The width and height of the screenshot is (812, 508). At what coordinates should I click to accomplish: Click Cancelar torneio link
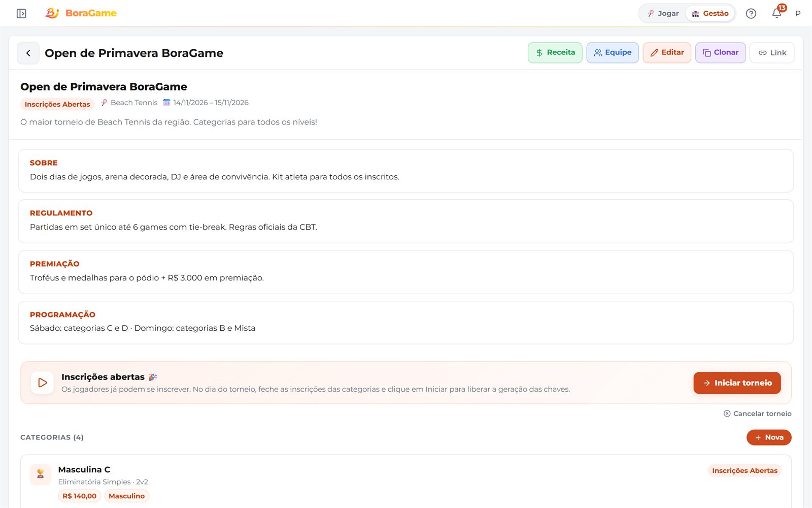point(758,414)
